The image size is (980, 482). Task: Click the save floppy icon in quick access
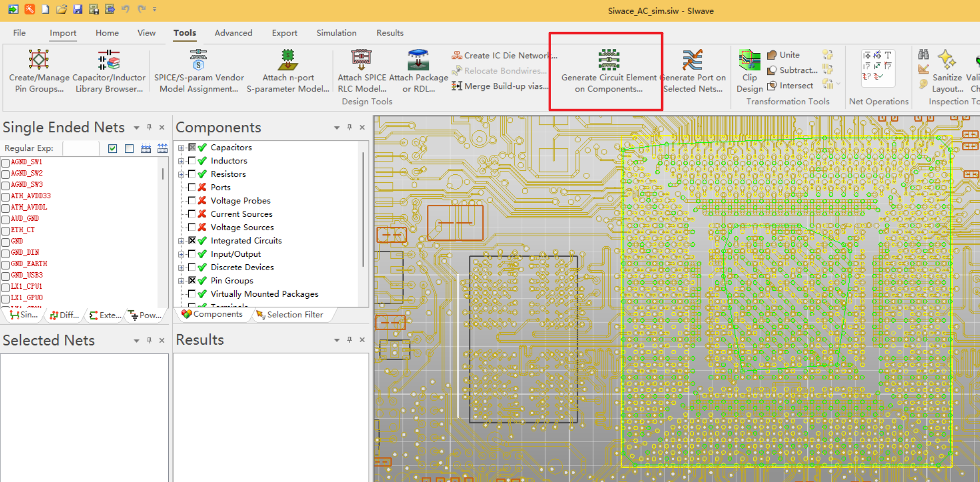tap(77, 9)
